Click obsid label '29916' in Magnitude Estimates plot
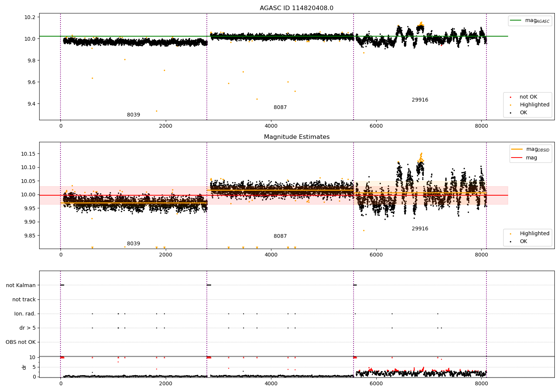Screen dimensions: 560x392 click(420, 229)
